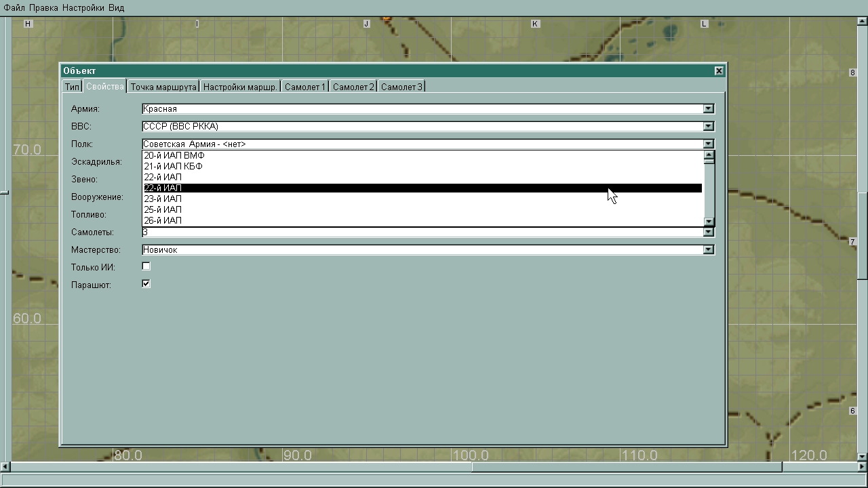Open the Файл menu
Viewport: 868px width, 488px height.
coord(14,7)
